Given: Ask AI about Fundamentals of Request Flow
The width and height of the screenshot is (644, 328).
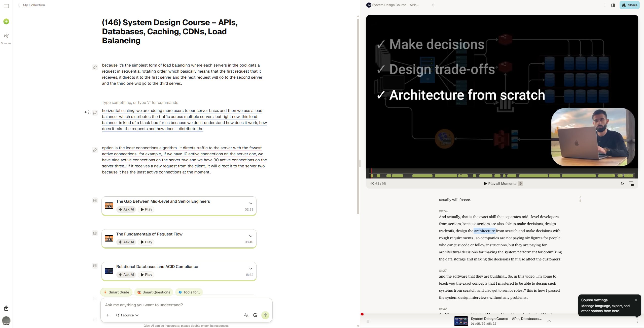Looking at the screenshot, I should (x=126, y=242).
